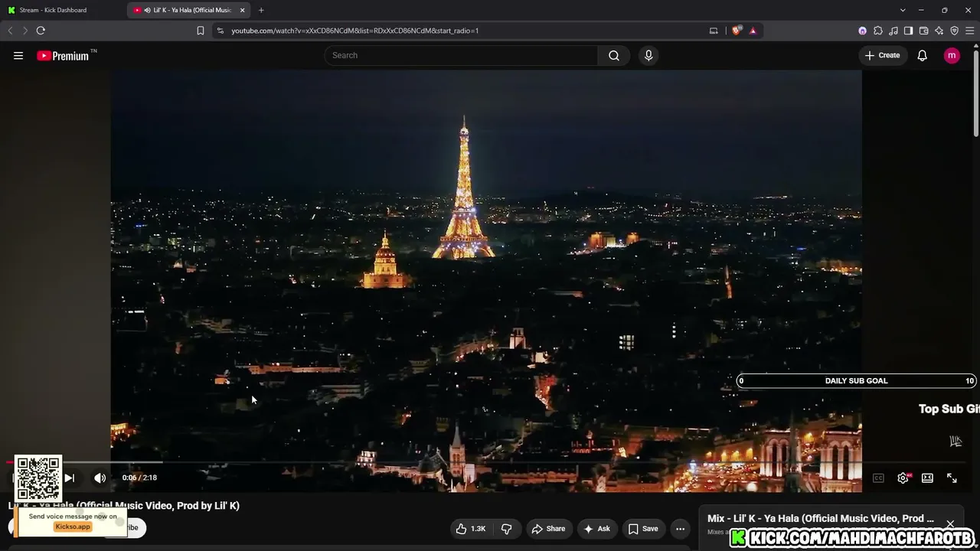Image resolution: width=980 pixels, height=551 pixels.
Task: Open the Extensions puzzle menu
Action: pyautogui.click(x=877, y=31)
